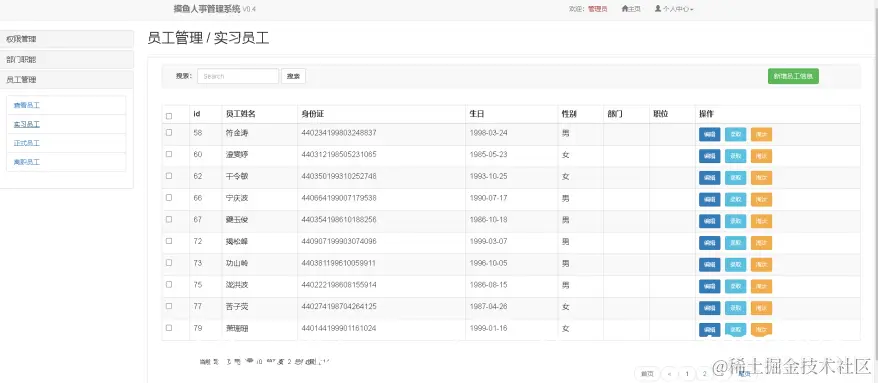Open the first employee link above 实习员工
This screenshot has width=878, height=383.
pos(27,105)
